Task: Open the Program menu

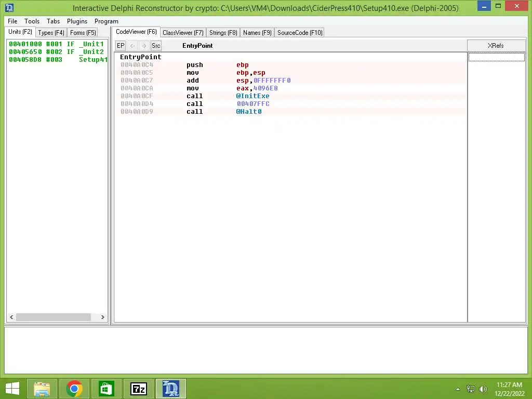Action: [106, 21]
